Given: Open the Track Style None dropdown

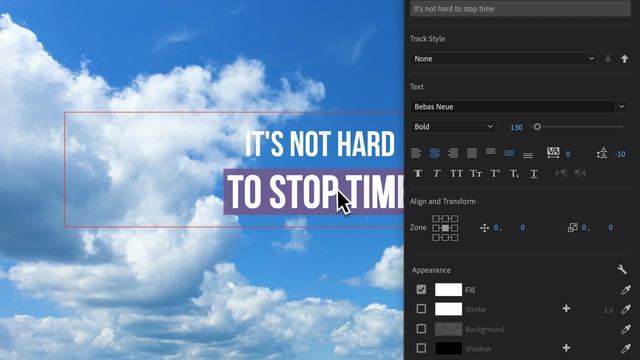Looking at the screenshot, I should tap(504, 59).
